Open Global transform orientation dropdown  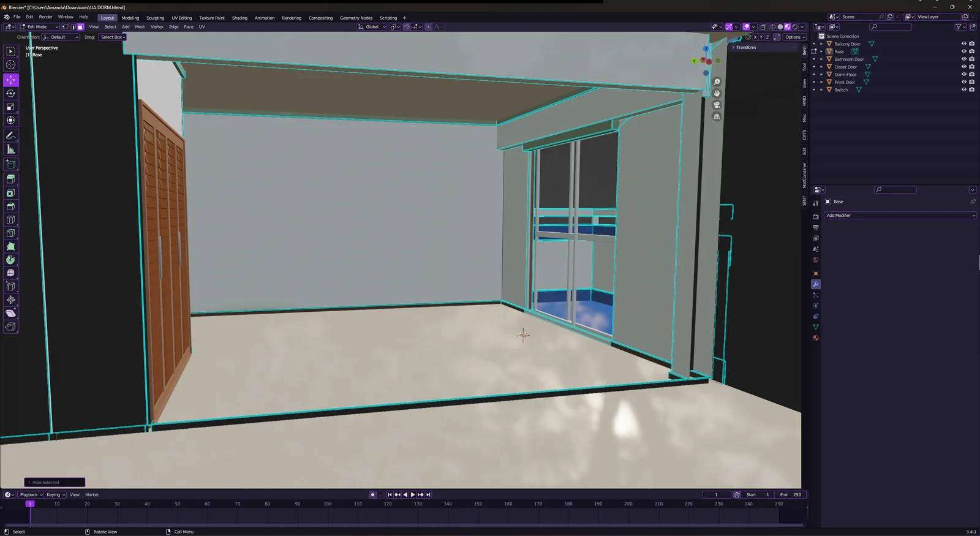[x=371, y=27]
